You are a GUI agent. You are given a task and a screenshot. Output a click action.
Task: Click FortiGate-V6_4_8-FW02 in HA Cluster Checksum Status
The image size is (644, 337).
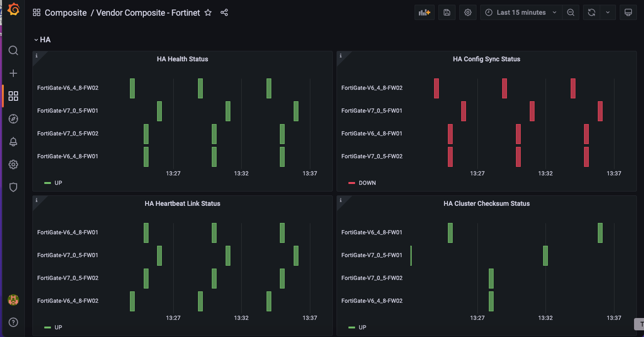(x=372, y=301)
